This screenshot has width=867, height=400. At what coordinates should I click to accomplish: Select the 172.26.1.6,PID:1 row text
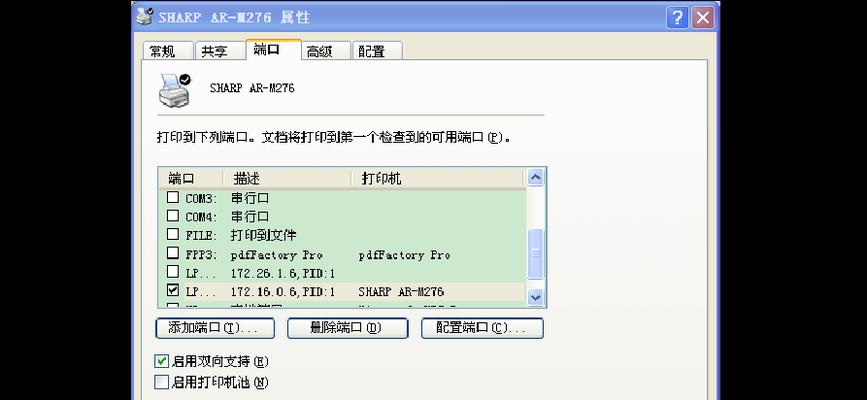pyautogui.click(x=283, y=273)
